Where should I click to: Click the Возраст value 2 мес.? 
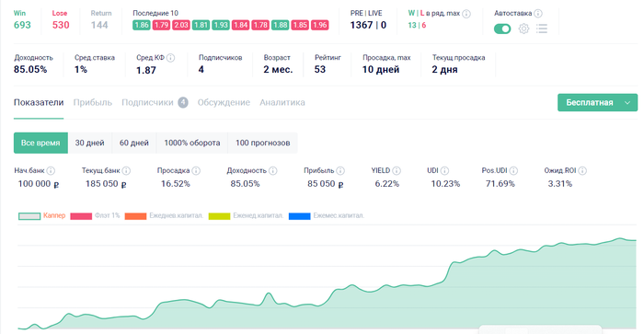278,69
